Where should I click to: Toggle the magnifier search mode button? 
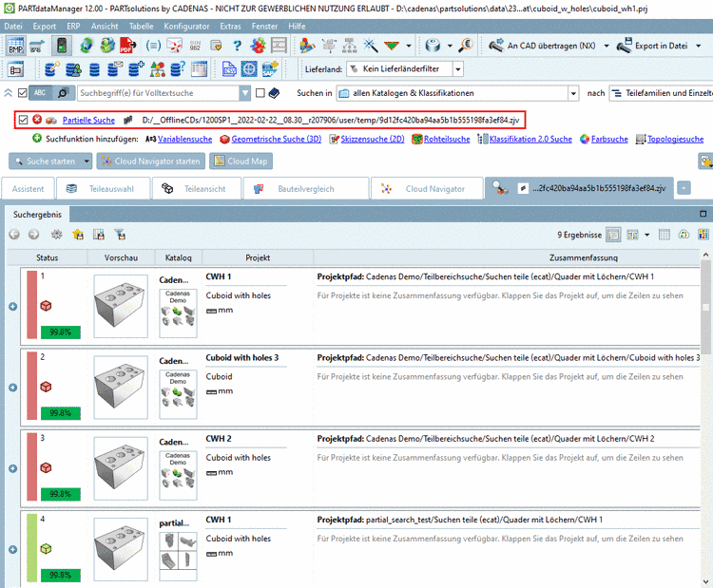point(63,93)
